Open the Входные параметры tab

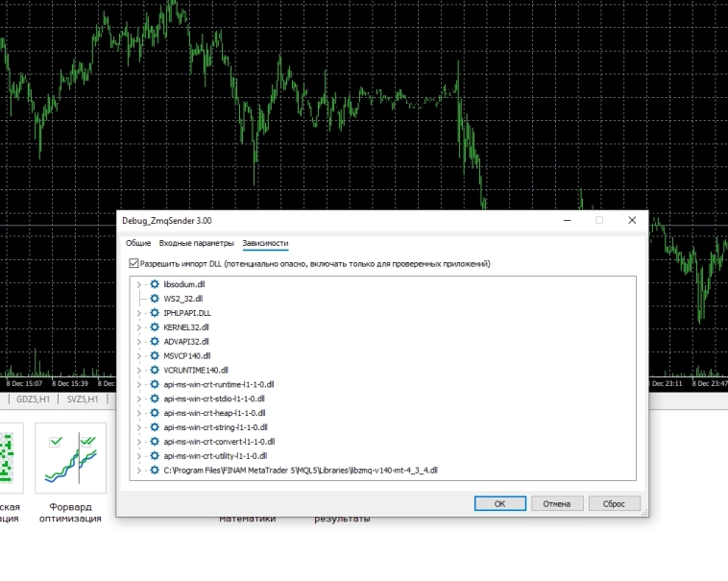(196, 243)
